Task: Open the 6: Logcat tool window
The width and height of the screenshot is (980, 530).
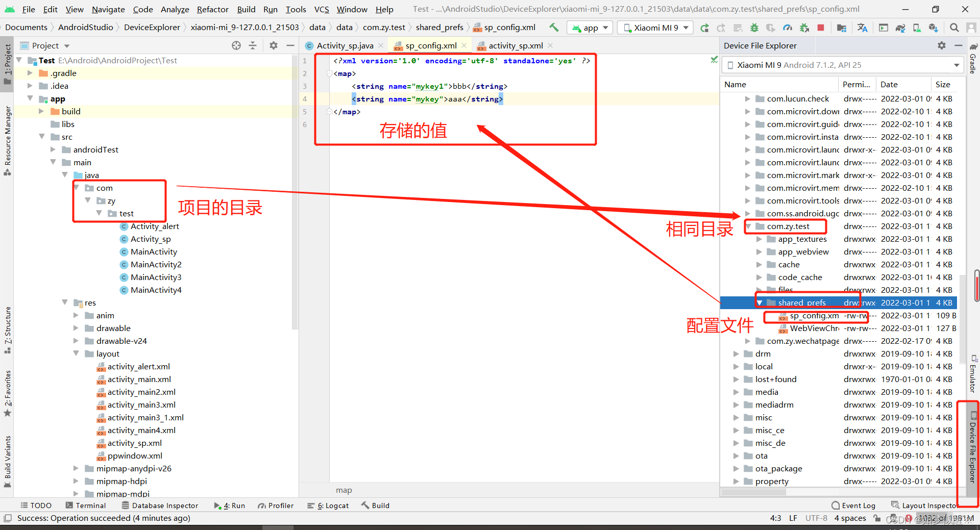Action: (328, 506)
